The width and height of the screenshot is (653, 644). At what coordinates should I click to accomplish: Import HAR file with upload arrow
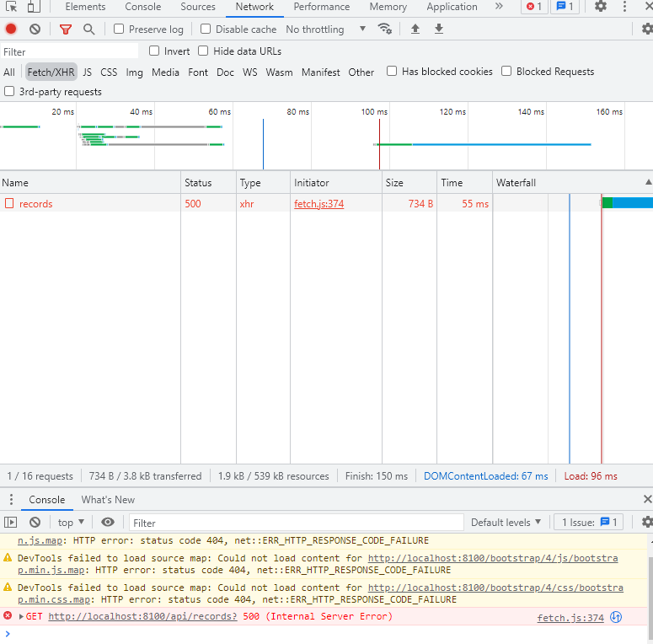click(x=415, y=29)
